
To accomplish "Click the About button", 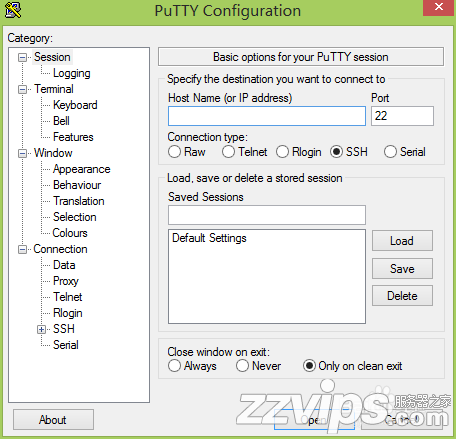I will pyautogui.click(x=53, y=420).
